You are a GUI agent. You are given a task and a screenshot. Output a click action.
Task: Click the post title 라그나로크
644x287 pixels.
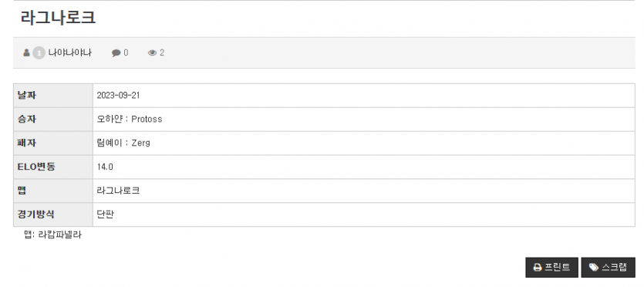click(x=58, y=18)
